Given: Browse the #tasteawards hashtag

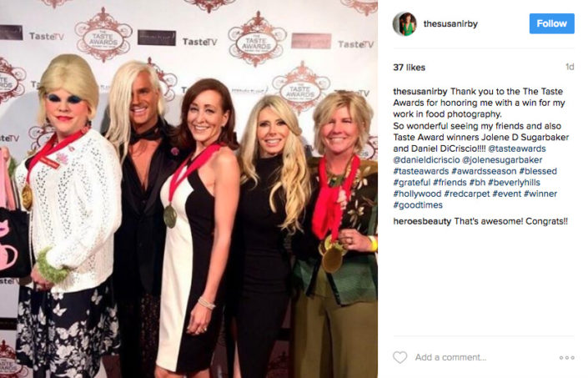Looking at the screenshot, I should point(420,171).
